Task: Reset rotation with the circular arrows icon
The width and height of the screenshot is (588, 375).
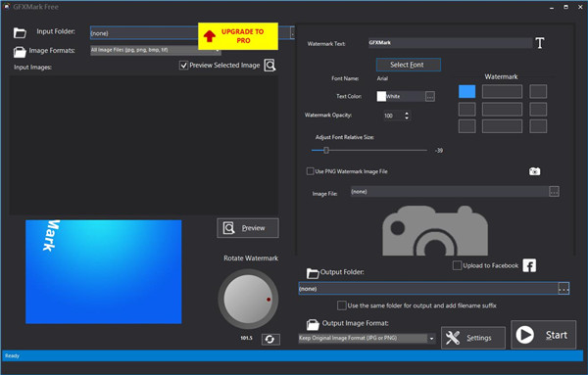Action: pyautogui.click(x=270, y=340)
